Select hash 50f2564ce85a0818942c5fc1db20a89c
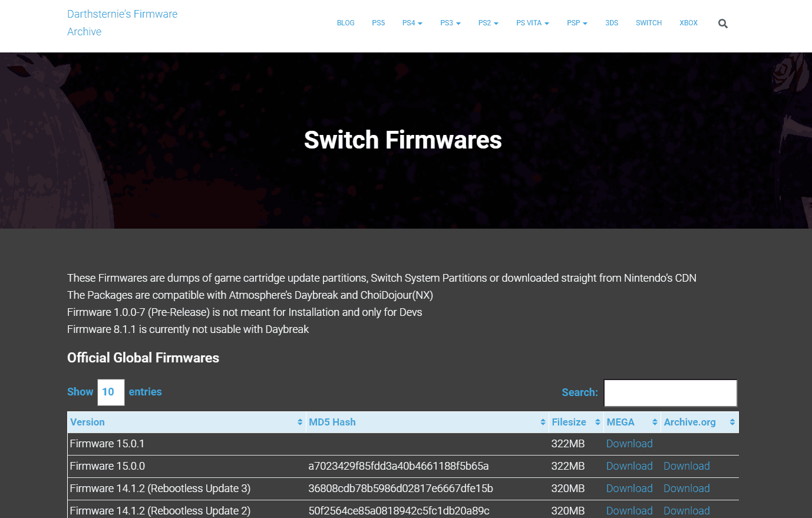 click(399, 511)
